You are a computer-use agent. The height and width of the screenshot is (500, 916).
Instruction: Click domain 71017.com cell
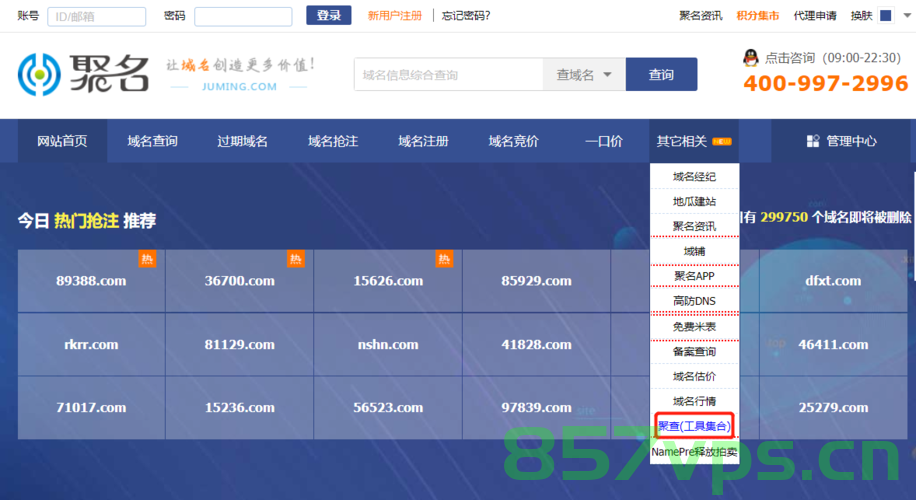tap(91, 407)
